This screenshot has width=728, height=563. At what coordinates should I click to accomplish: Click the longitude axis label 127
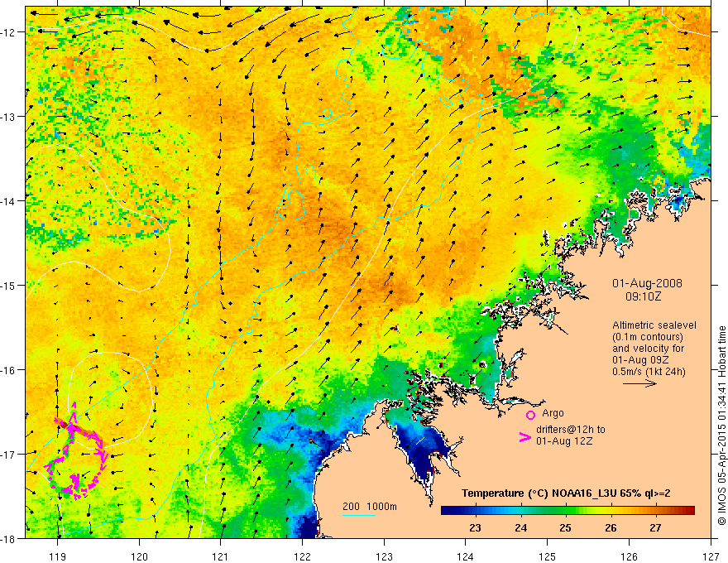tap(711, 556)
